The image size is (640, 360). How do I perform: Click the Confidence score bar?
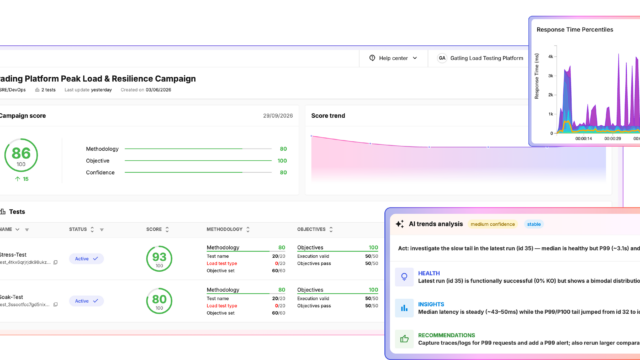[x=198, y=173]
